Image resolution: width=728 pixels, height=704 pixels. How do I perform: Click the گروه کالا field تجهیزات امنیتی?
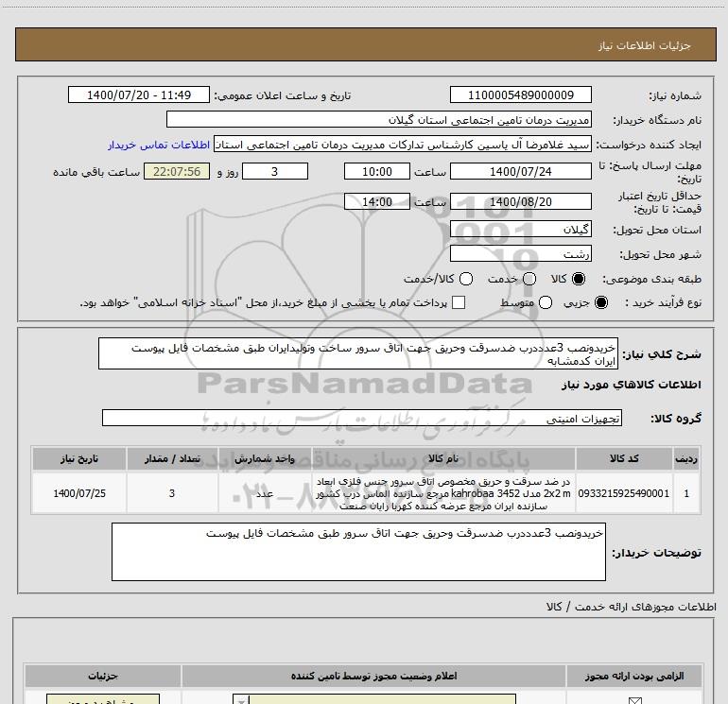(x=362, y=418)
